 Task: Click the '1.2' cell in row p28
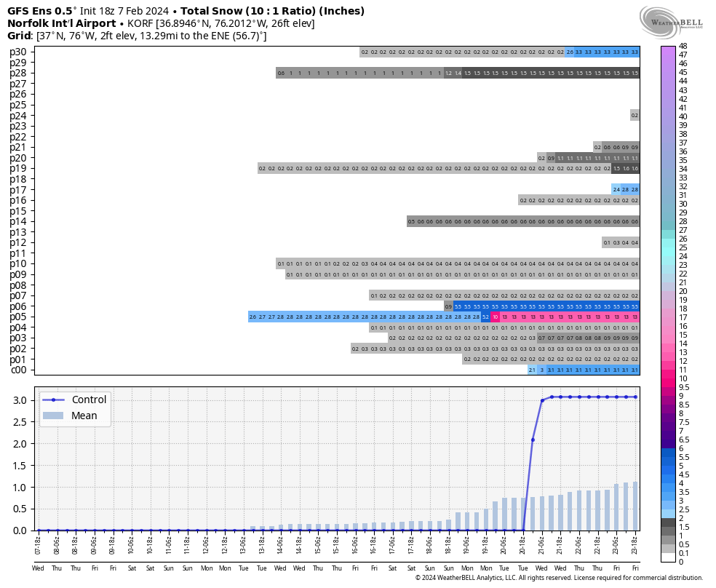(x=448, y=73)
